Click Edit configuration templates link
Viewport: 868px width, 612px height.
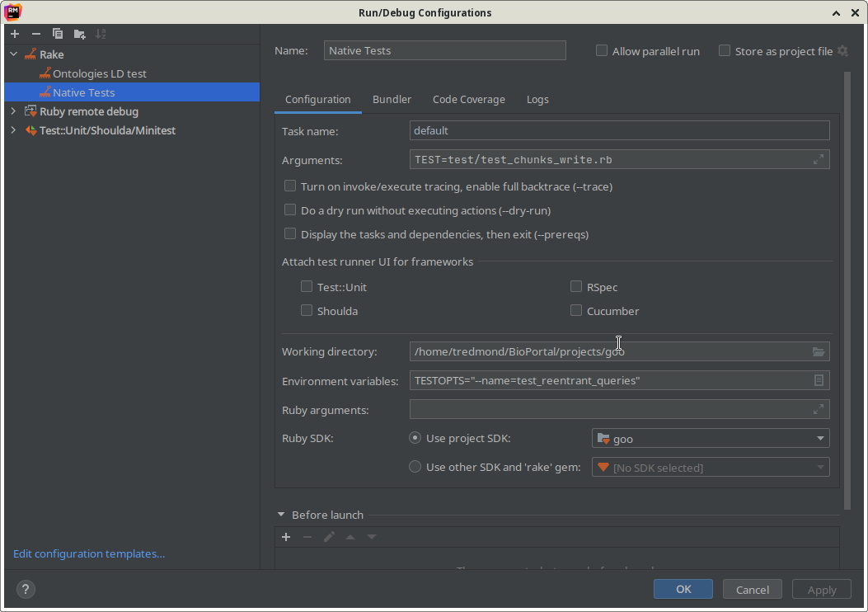pos(89,553)
